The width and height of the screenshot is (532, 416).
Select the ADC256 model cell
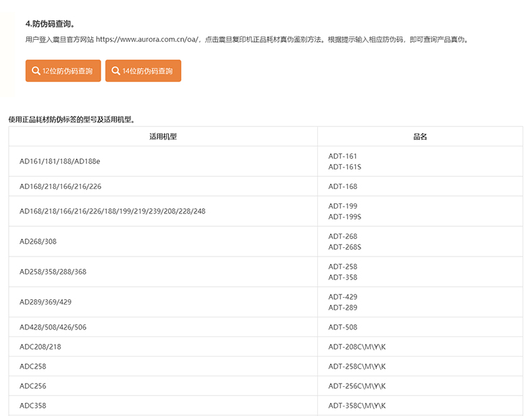33,386
